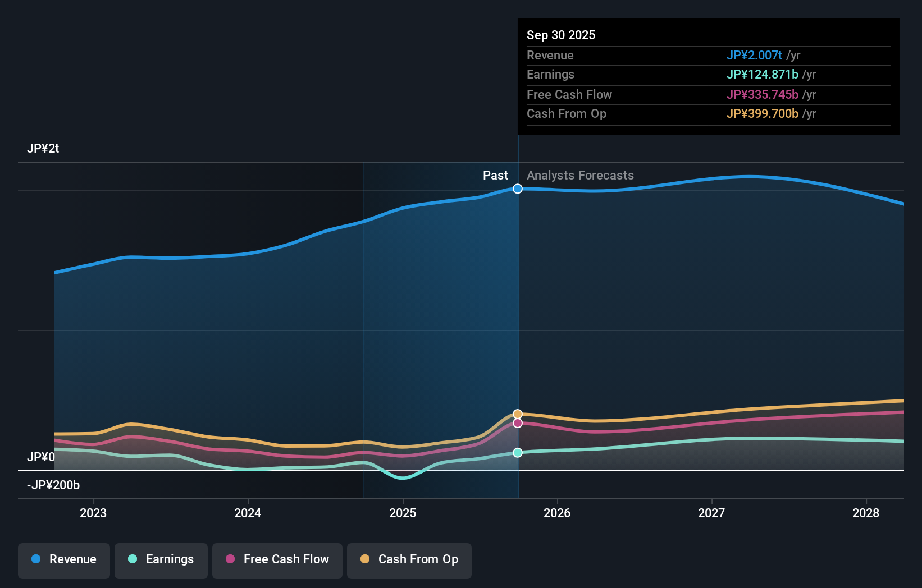Viewport: 922px width, 588px height.
Task: Click the Earnings data point marker on chart
Action: click(517, 452)
